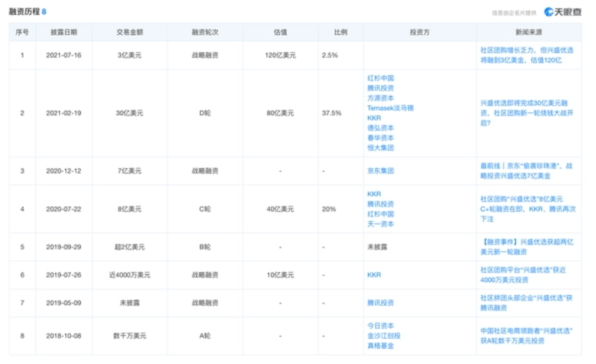
Task: Click the 融资轮次 column header
Action: click(x=205, y=32)
